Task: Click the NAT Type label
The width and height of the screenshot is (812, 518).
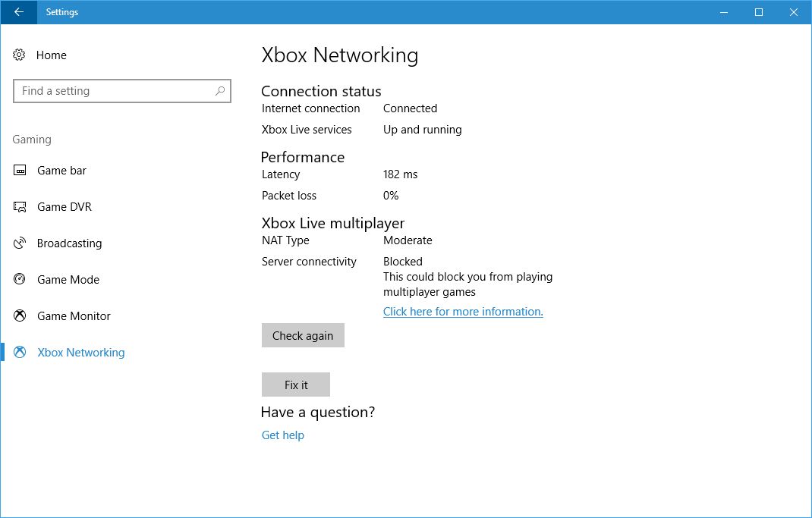Action: (285, 240)
